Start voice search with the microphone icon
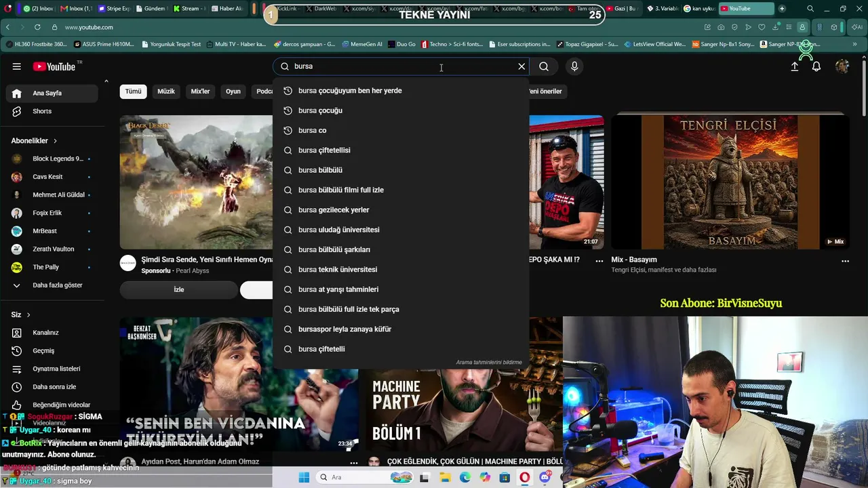 (x=574, y=66)
